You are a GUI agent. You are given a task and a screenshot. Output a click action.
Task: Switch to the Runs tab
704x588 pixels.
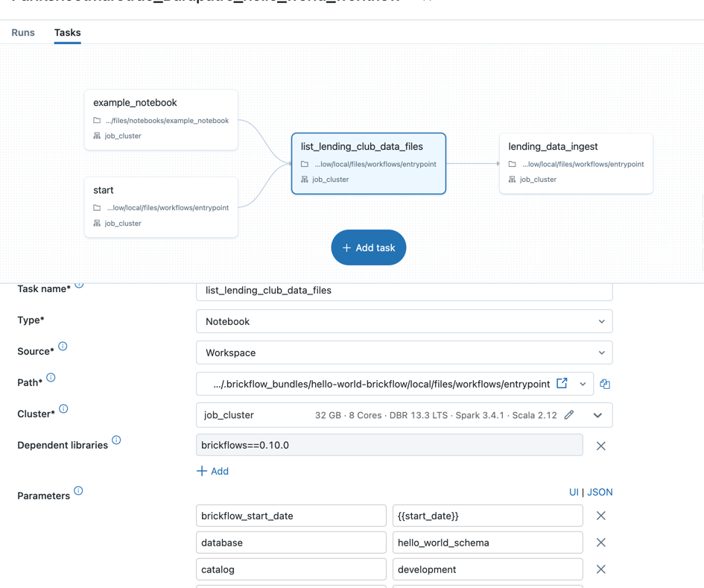click(x=23, y=33)
